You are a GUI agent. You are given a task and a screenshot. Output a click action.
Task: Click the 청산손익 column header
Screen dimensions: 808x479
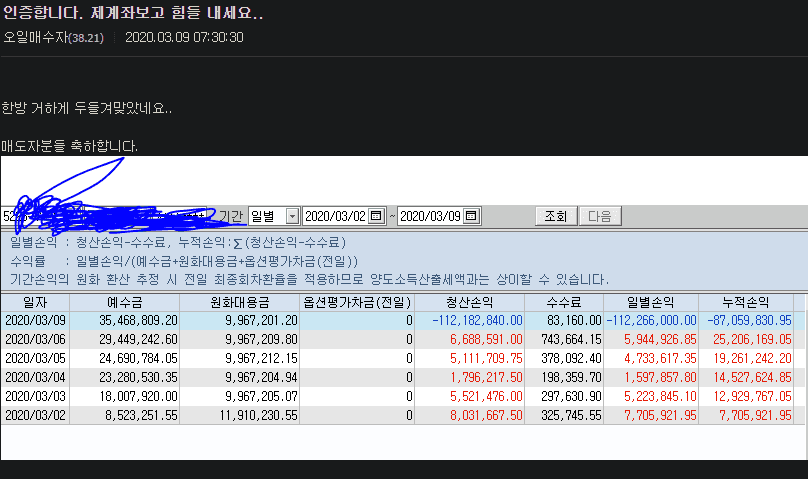tap(469, 302)
